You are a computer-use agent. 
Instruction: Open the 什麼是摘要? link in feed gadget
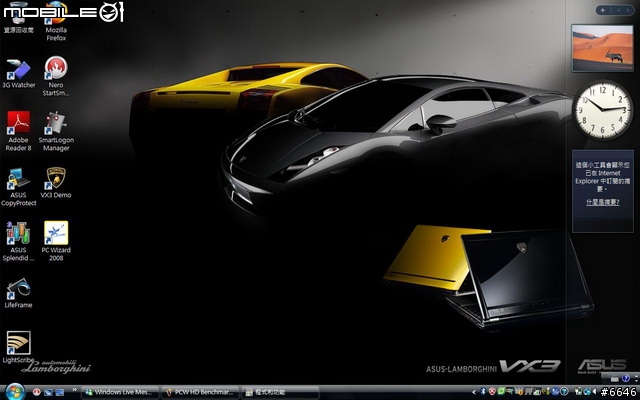pos(602,202)
